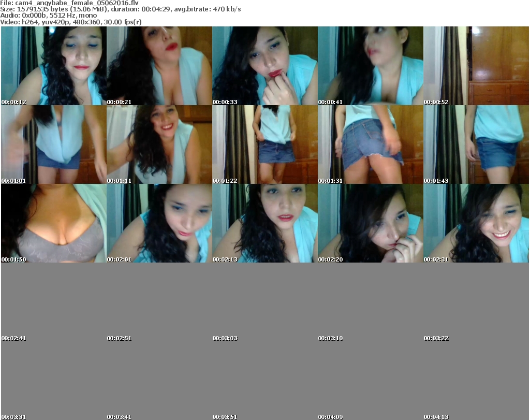Select the 00:03:31 timestamp label
530x420 pixels.
[13, 417]
